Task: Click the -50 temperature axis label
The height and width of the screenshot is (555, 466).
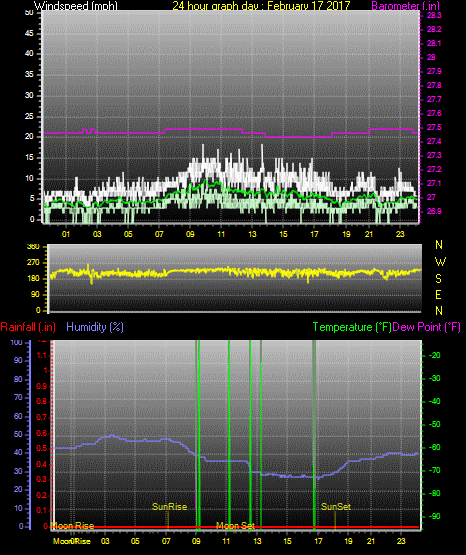Action: coord(435,424)
